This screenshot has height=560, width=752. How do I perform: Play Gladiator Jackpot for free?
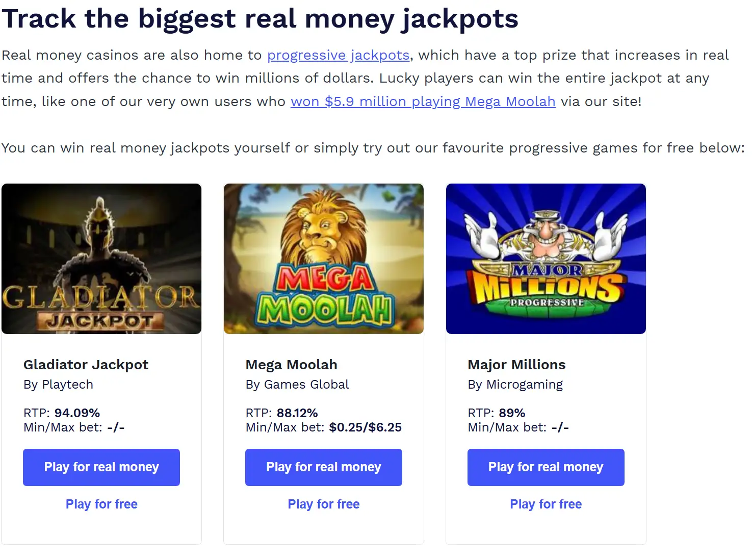[x=101, y=504]
